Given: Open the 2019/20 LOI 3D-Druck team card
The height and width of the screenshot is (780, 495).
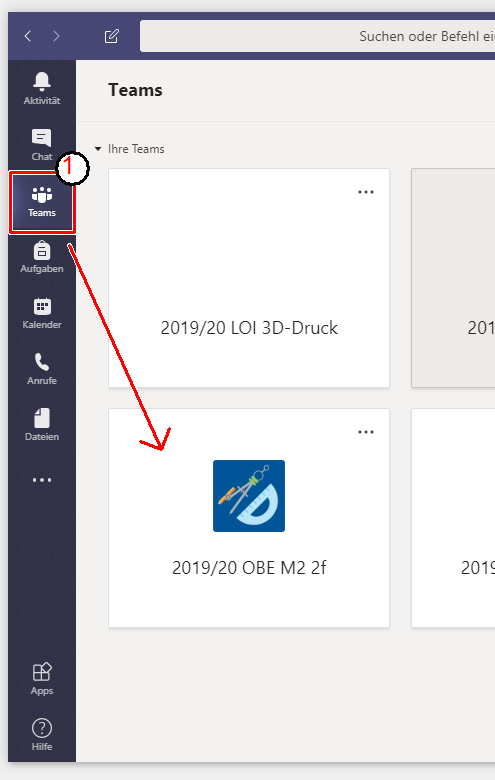Looking at the screenshot, I should [x=249, y=278].
